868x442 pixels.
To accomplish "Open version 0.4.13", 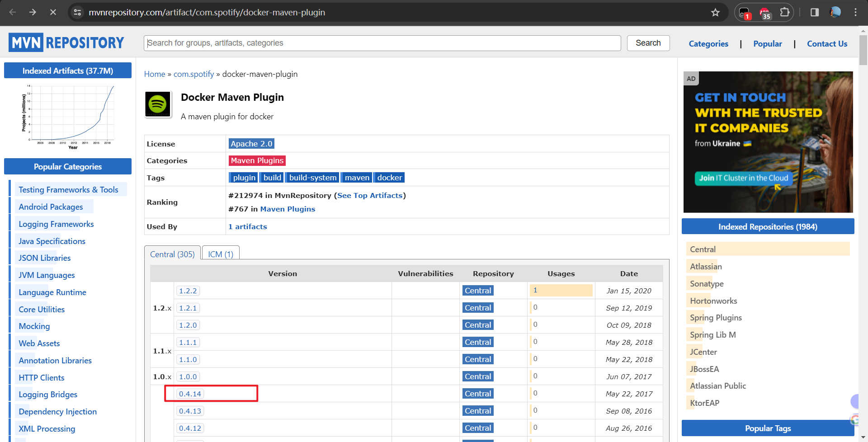I will point(190,411).
